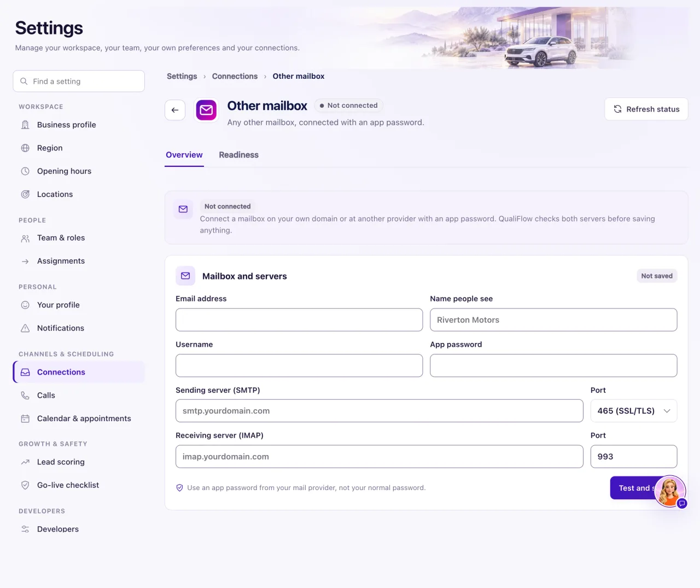700x588 pixels.
Task: Click the Region globe icon
Action: coord(25,148)
